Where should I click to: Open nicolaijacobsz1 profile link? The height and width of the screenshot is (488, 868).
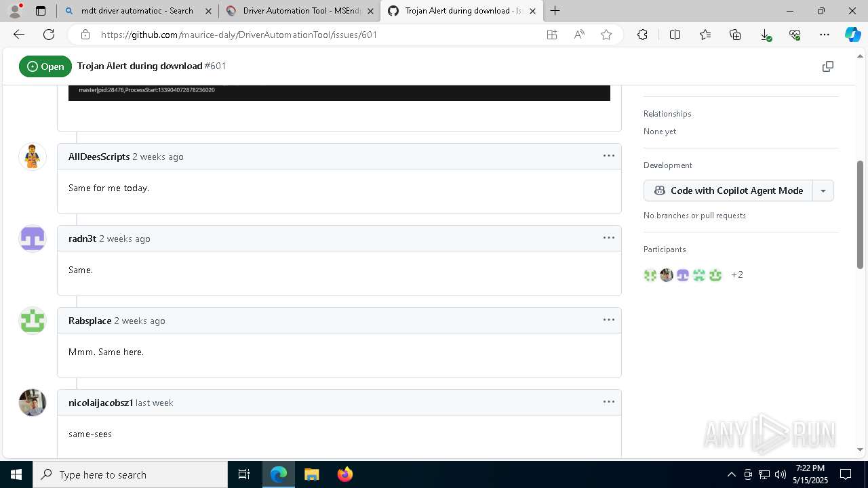100,403
